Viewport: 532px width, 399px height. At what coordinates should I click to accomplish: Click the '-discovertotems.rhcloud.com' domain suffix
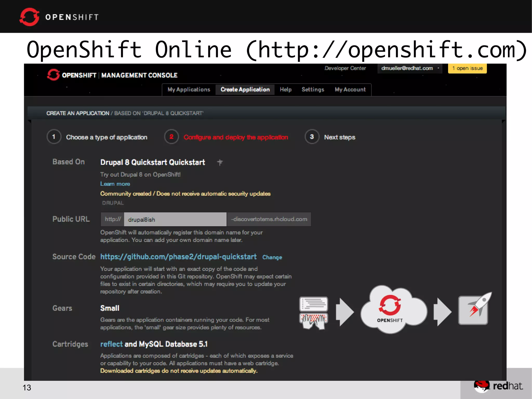[269, 219]
